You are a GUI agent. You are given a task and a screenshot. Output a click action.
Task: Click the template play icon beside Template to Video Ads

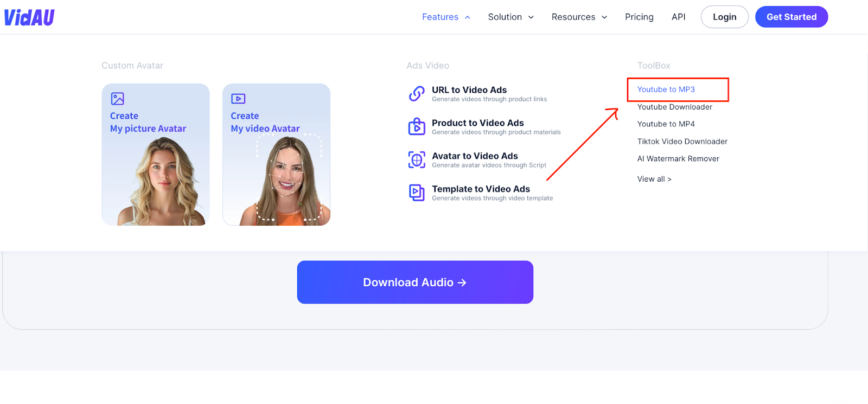pyautogui.click(x=417, y=193)
